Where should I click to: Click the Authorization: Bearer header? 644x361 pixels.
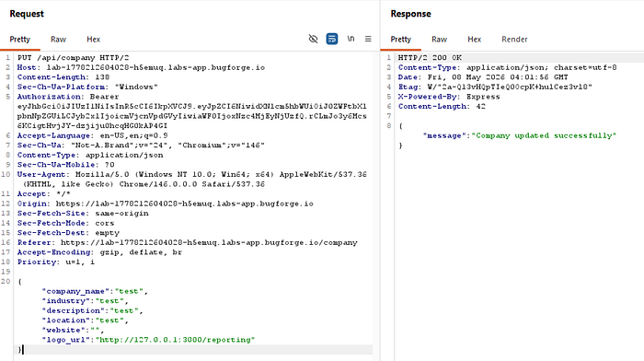[x=68, y=97]
